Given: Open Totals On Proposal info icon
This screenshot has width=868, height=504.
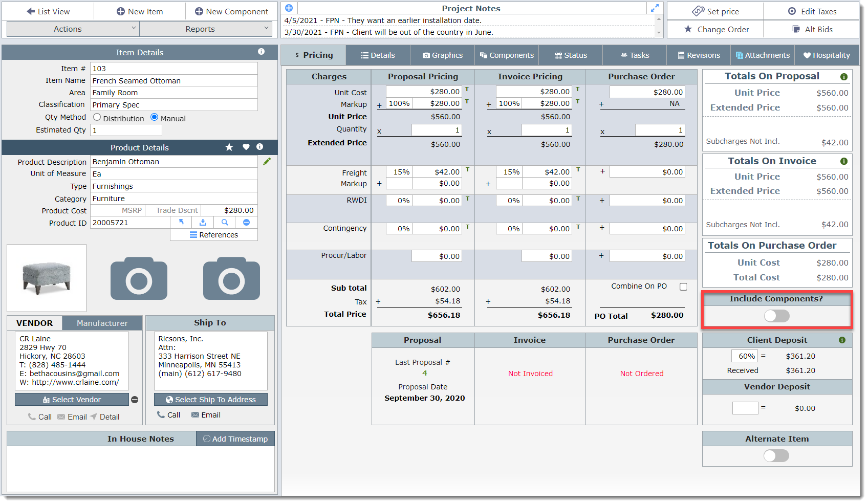Looking at the screenshot, I should click(844, 77).
